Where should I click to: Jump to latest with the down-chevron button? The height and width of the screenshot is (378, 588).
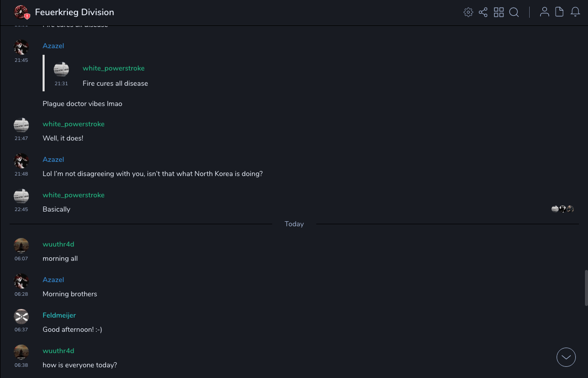coord(566,357)
